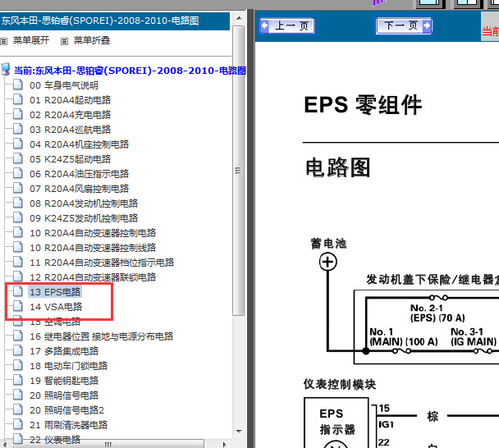Click page icon of 09 K24Z5发动机控制电路
The image size is (499, 448).
18,217
